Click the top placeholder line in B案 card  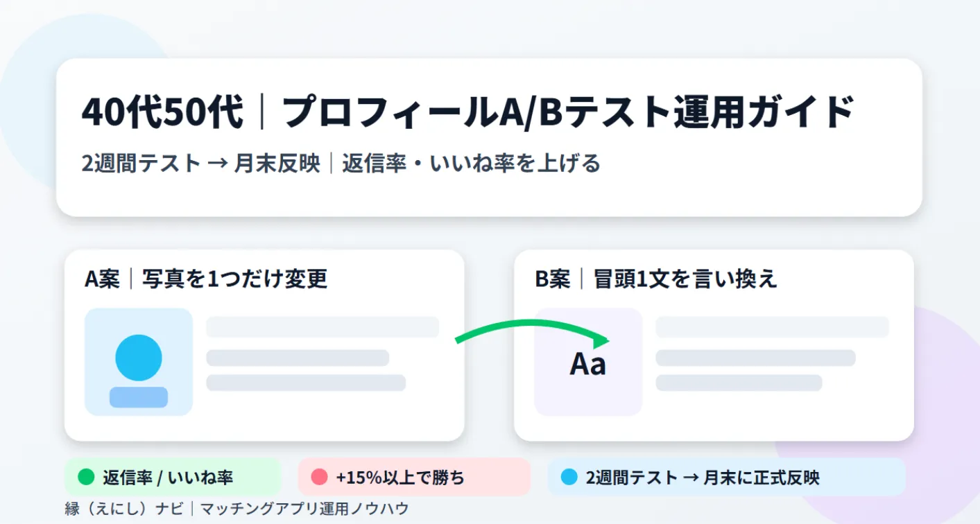(x=772, y=327)
